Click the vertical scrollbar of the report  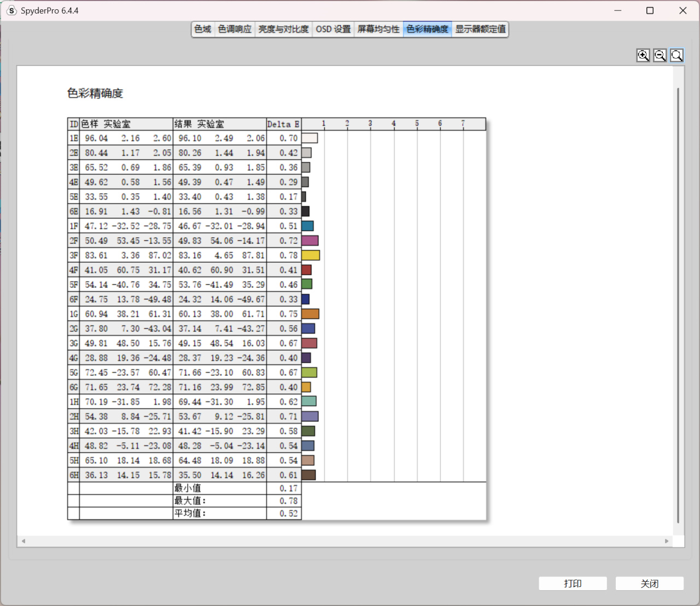click(x=678, y=305)
